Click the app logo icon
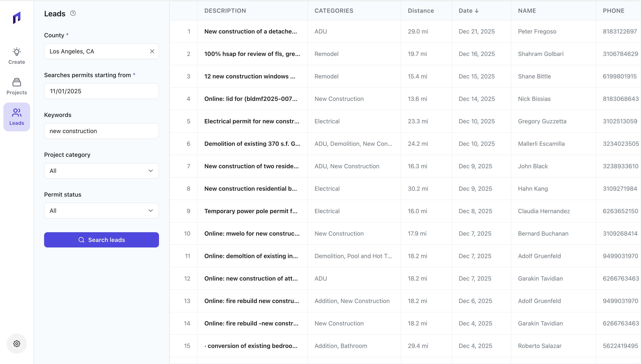The height and width of the screenshot is (364, 641). (17, 18)
